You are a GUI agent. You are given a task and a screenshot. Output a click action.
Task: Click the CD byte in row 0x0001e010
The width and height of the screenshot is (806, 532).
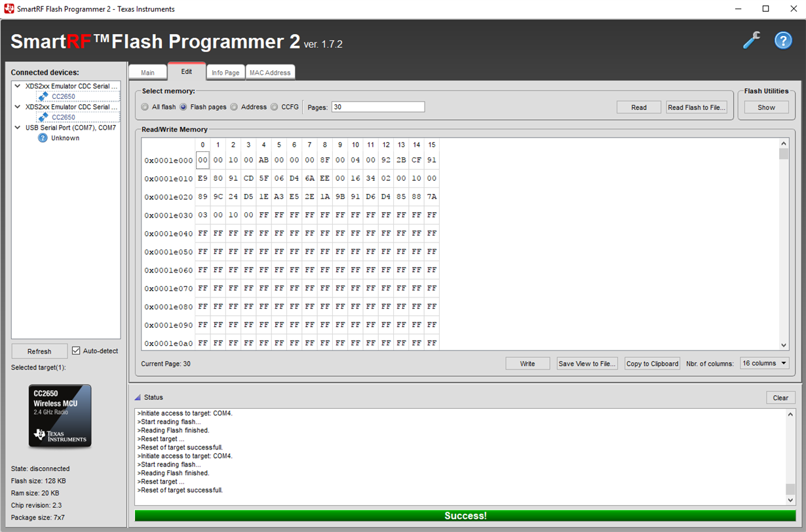point(248,178)
